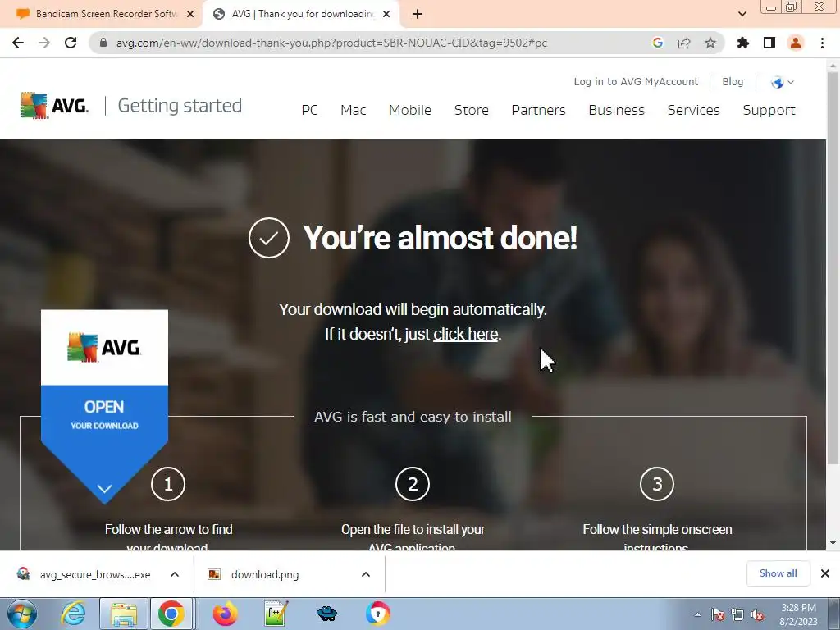This screenshot has height=630, width=840.
Task: Expand avg_secure_browser download options arrow
Action: 175,574
